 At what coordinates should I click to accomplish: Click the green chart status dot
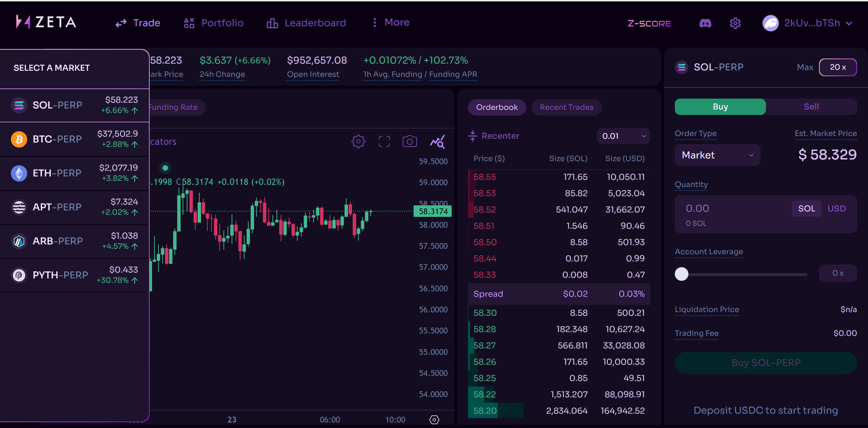(165, 168)
